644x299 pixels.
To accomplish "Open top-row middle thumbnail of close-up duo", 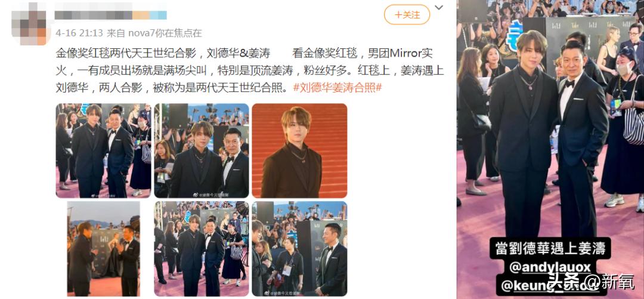I will pyautogui.click(x=202, y=150).
